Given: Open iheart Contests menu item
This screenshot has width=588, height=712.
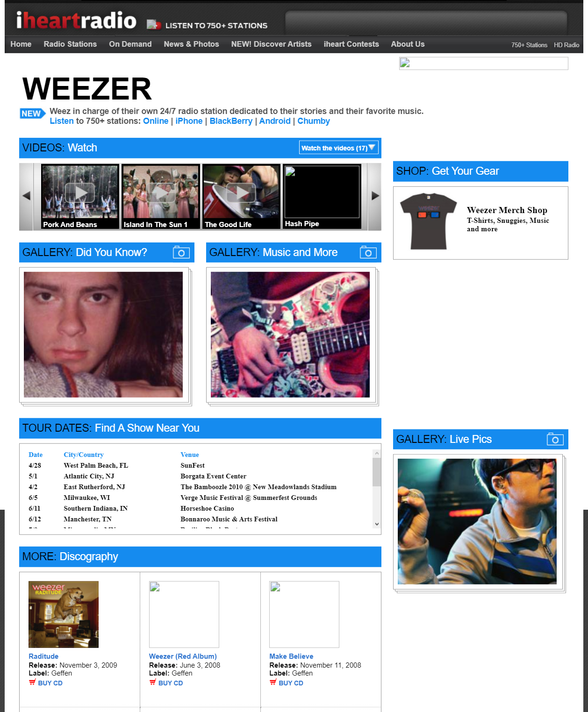Looking at the screenshot, I should pyautogui.click(x=351, y=44).
